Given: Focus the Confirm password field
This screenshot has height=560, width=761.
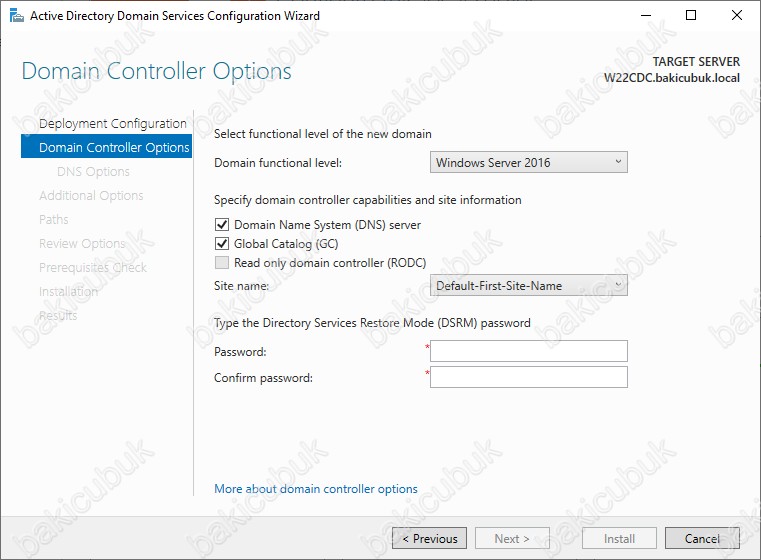Looking at the screenshot, I should (x=529, y=377).
